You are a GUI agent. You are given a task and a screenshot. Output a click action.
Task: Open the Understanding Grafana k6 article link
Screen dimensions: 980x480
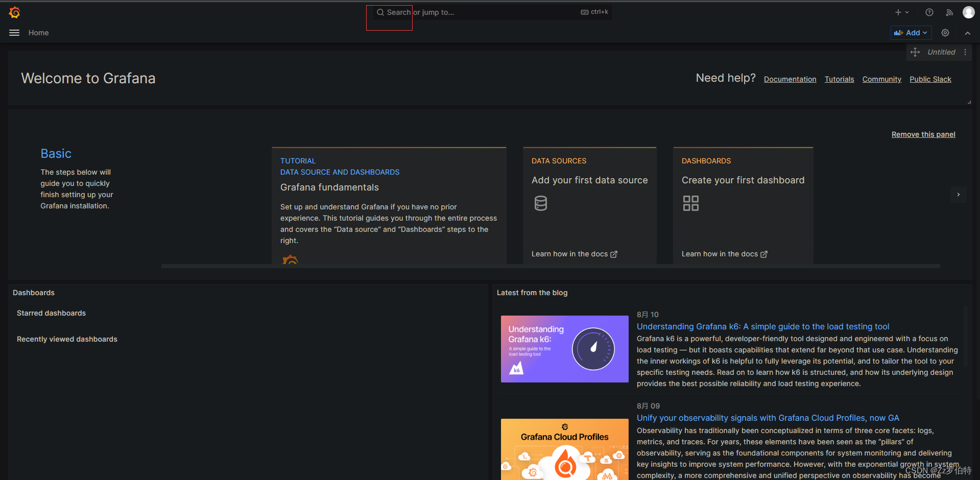pyautogui.click(x=763, y=326)
